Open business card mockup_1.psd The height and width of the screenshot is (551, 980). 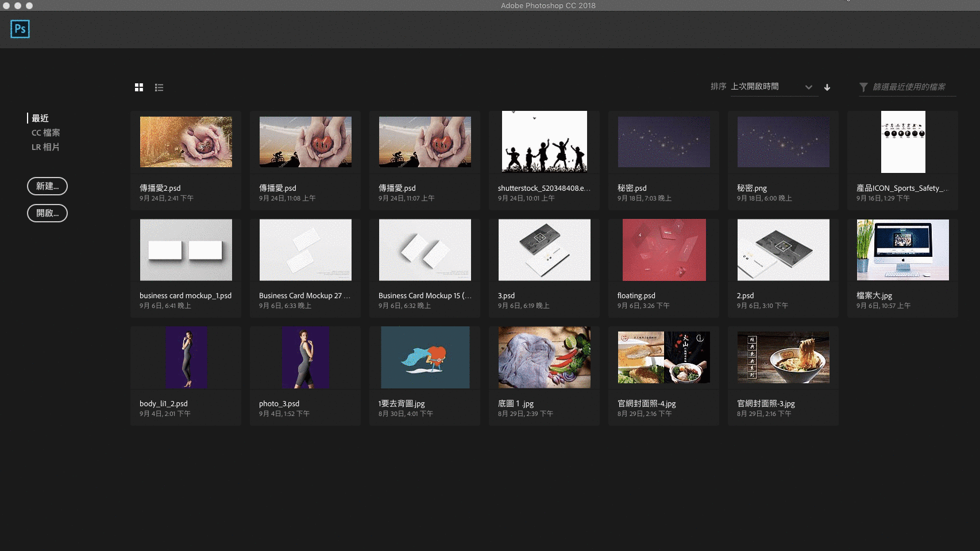(x=186, y=249)
